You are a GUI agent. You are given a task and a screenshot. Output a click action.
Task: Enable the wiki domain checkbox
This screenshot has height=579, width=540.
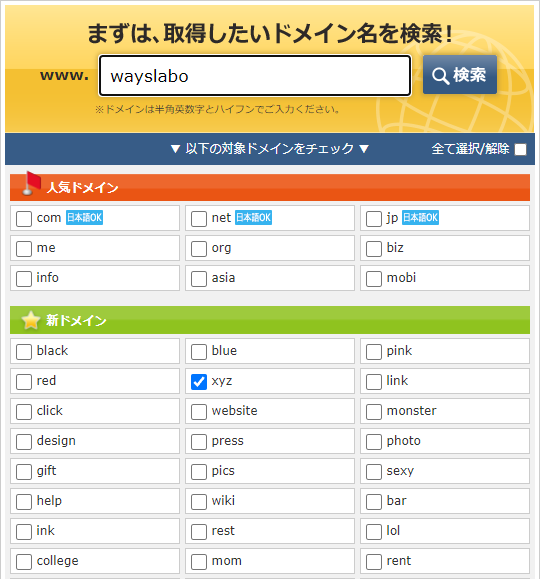tap(199, 502)
